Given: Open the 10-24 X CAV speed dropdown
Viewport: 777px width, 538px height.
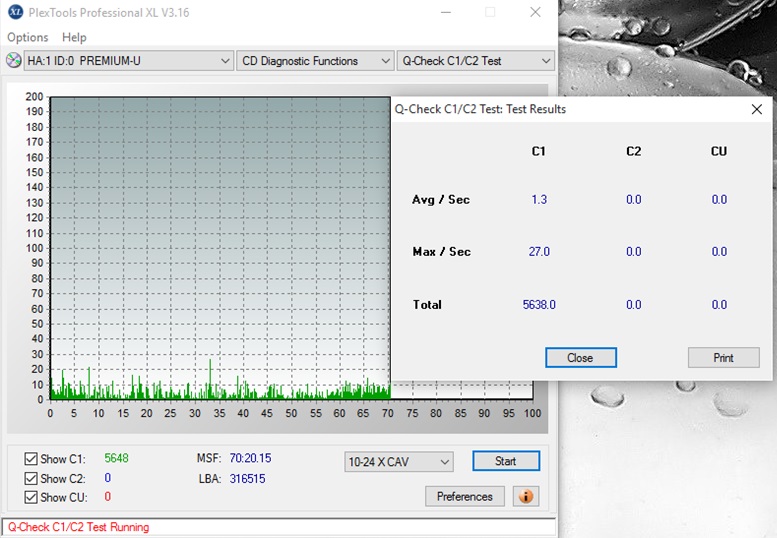Looking at the screenshot, I should tap(398, 462).
